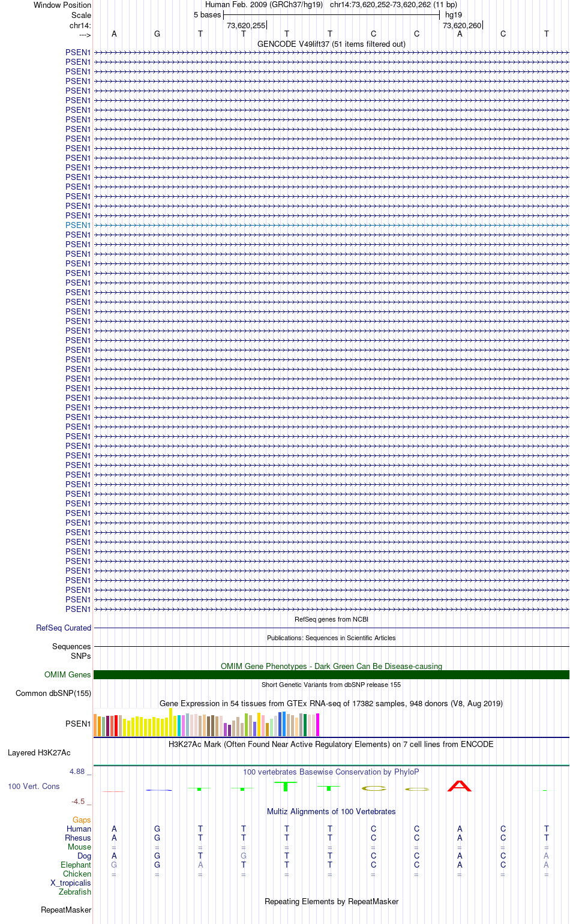Click the GTEx gene expression track title
This screenshot has height=924, width=570.
coord(331,703)
